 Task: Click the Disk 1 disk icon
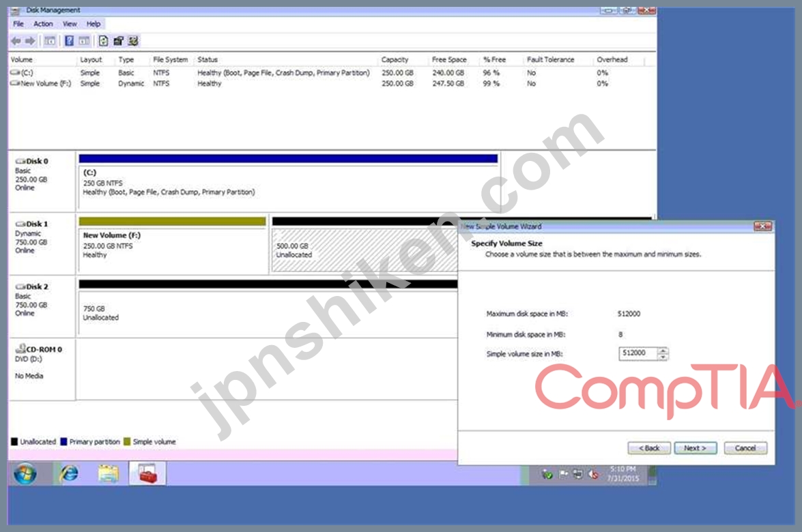tap(20, 224)
